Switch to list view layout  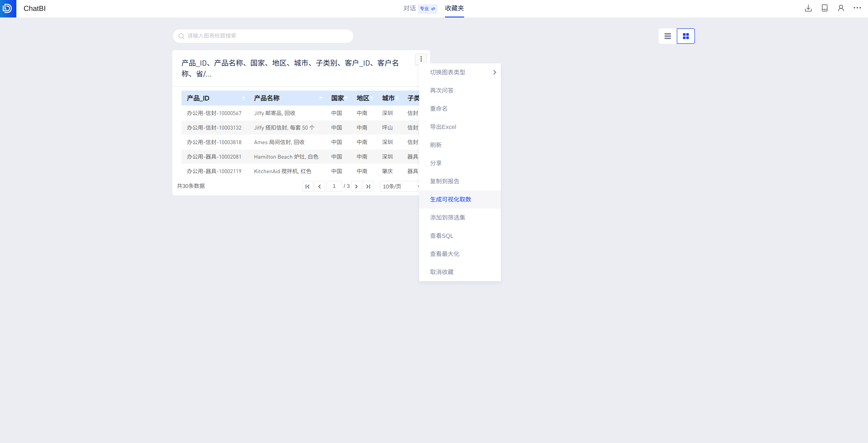point(668,36)
